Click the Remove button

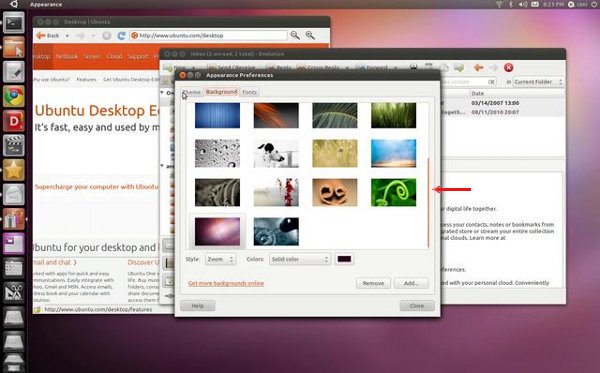tap(373, 283)
